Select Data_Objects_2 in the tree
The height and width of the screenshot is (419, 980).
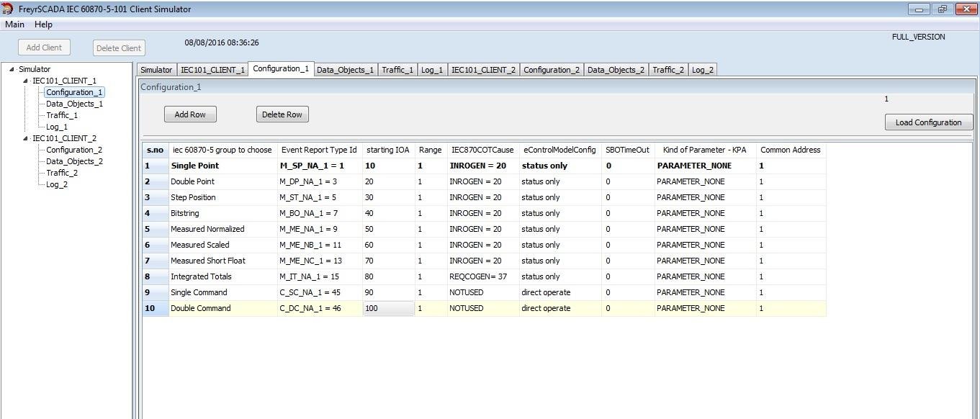74,161
